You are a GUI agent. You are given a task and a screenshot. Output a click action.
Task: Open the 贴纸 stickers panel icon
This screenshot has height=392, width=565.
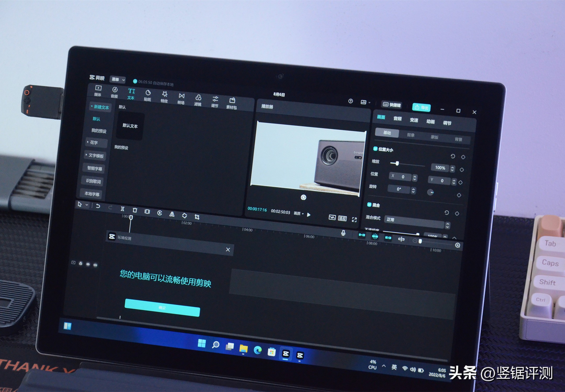point(148,93)
